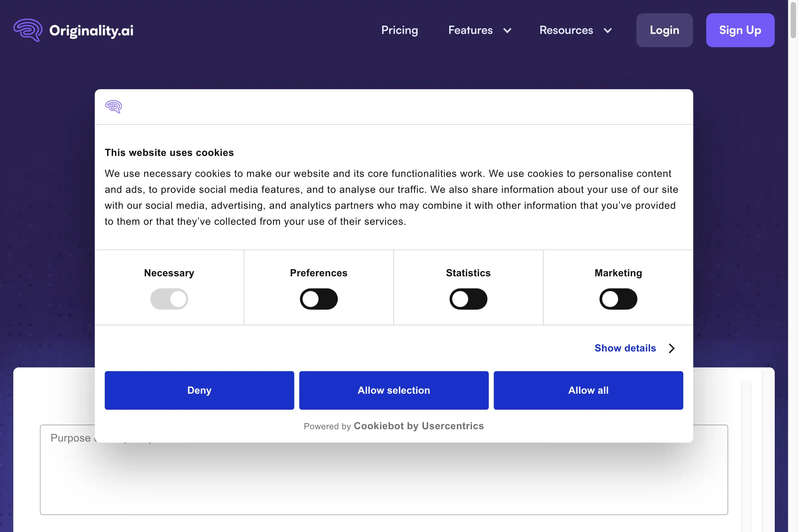Turn on the Marketing cookies switch

pos(618,299)
